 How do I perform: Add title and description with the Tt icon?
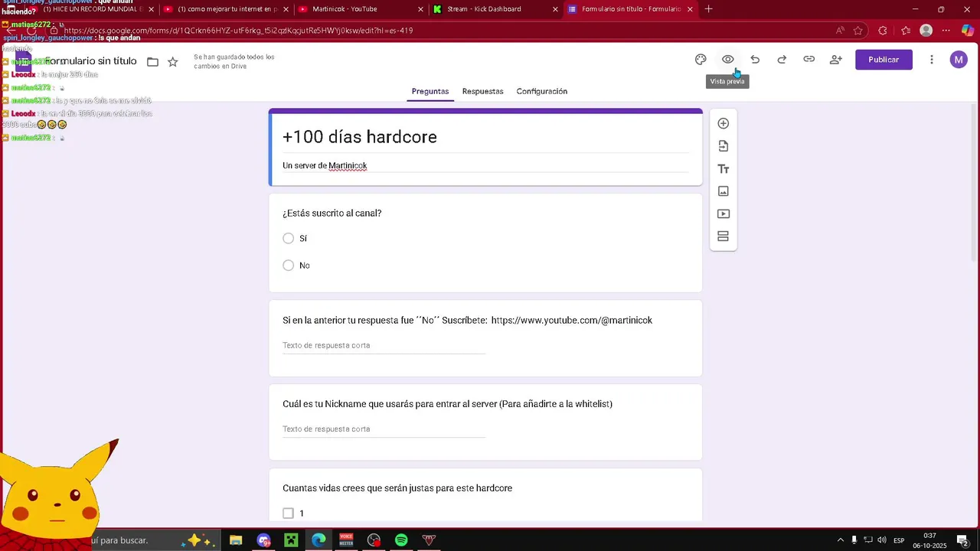point(724,169)
